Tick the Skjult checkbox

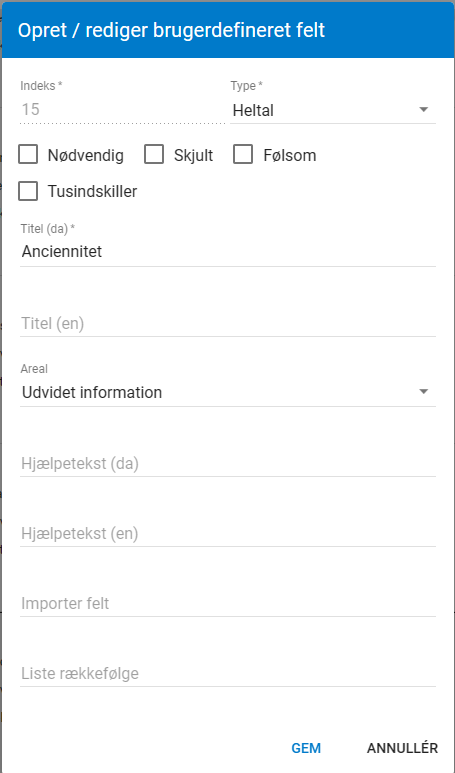point(154,154)
